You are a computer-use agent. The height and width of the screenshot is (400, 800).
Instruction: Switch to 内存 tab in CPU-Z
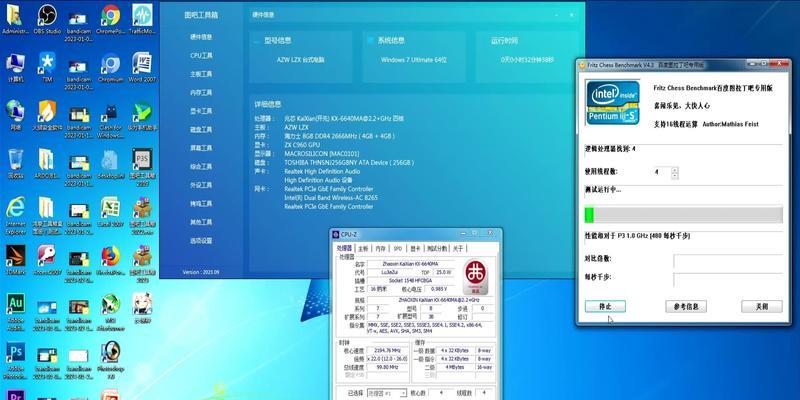[381, 248]
